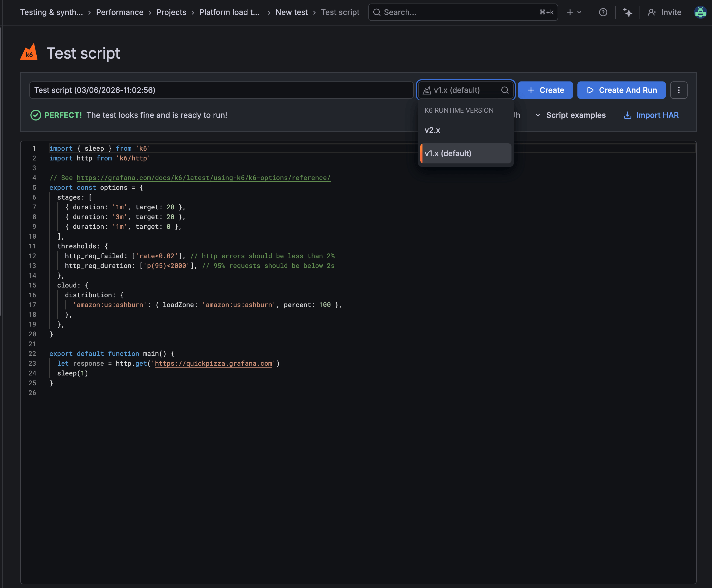Open the user avatar menu

tap(700, 12)
